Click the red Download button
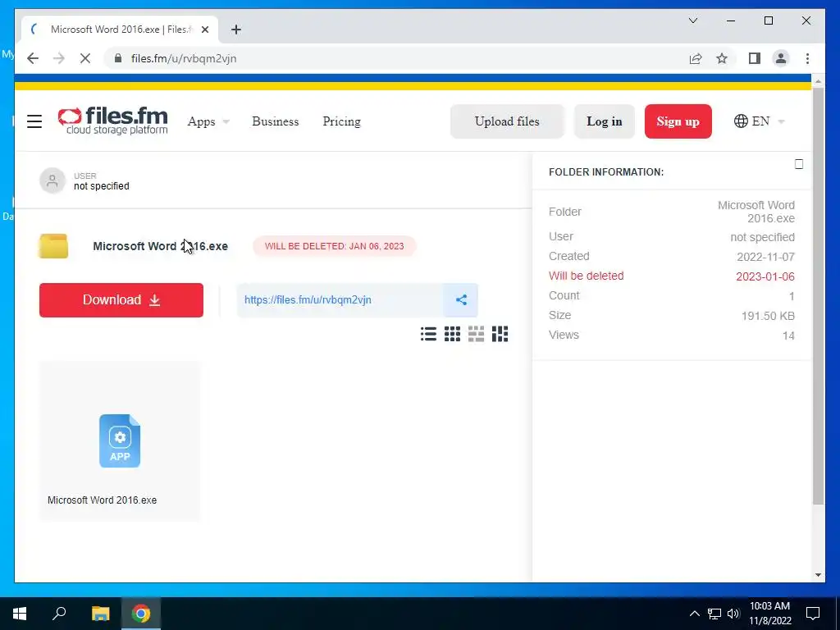 (x=121, y=300)
